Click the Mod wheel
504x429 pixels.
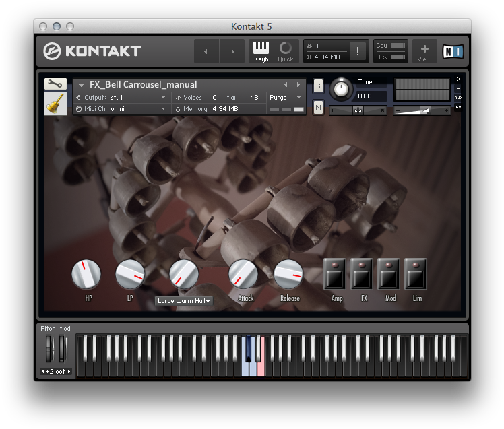[63, 349]
